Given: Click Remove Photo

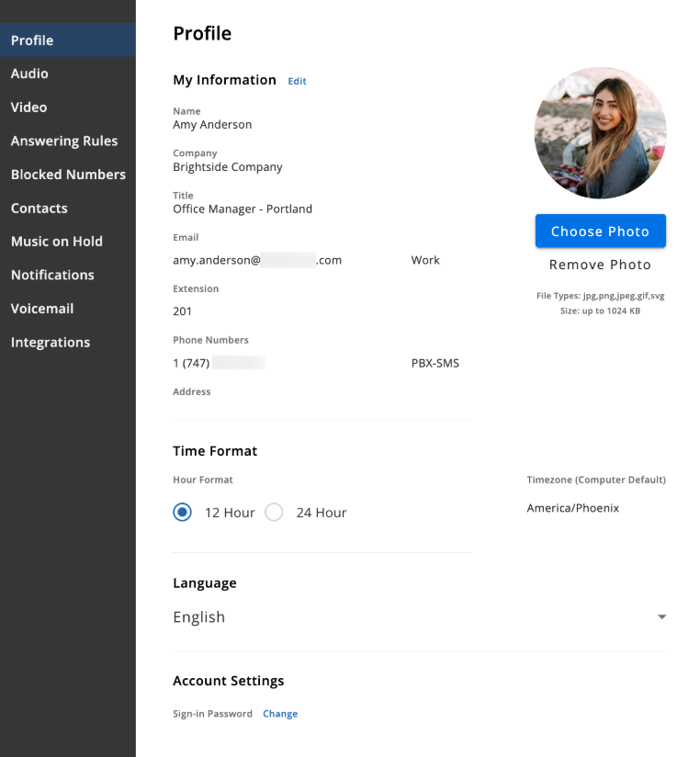Looking at the screenshot, I should 600,265.
